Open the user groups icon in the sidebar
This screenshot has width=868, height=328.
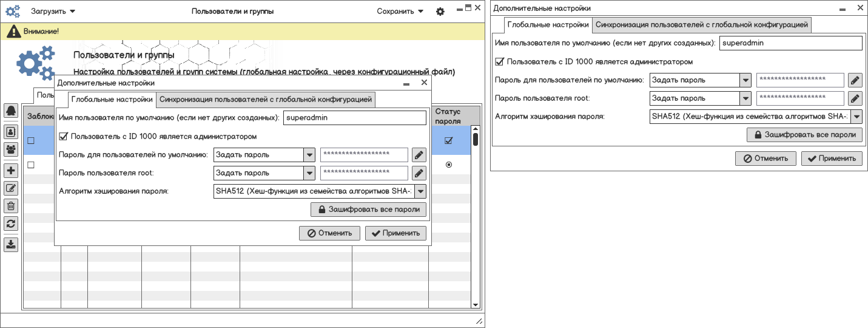(x=11, y=149)
